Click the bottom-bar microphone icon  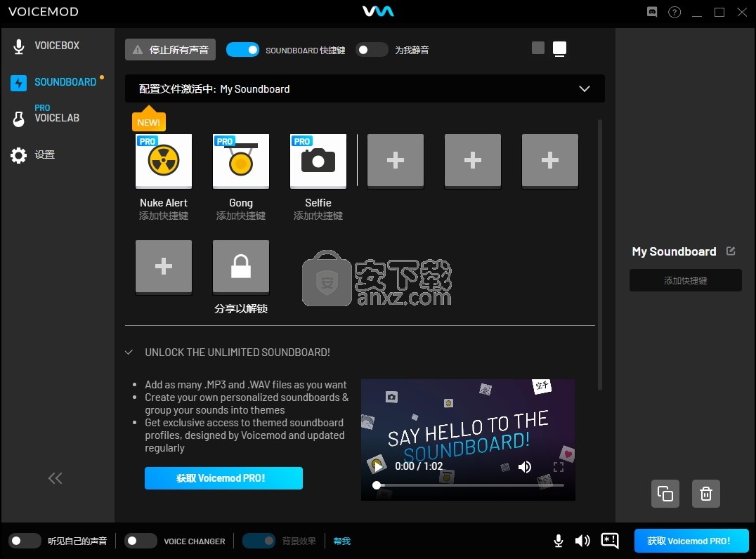coord(559,541)
